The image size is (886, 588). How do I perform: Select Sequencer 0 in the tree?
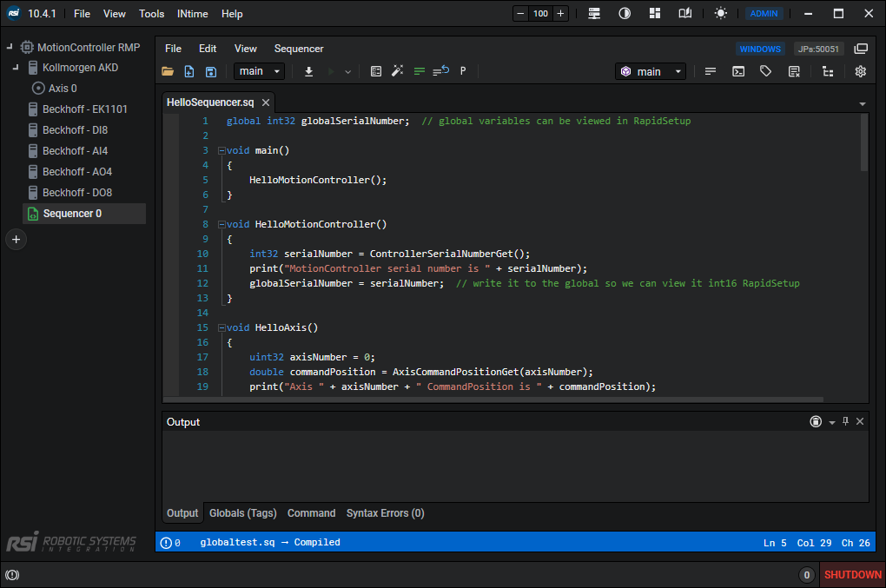click(84, 214)
